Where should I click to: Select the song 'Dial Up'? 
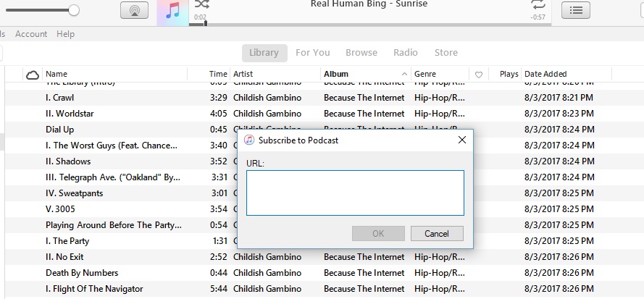60,130
